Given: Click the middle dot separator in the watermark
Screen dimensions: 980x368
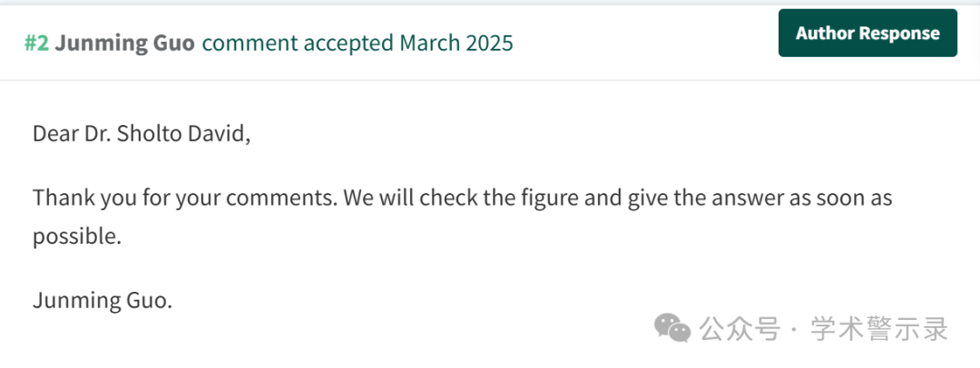Looking at the screenshot, I should [x=797, y=329].
